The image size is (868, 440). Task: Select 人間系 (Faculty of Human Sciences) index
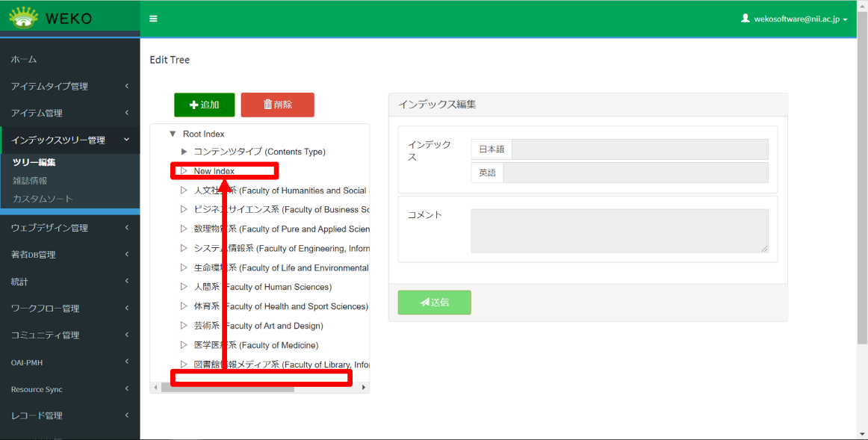tap(262, 287)
